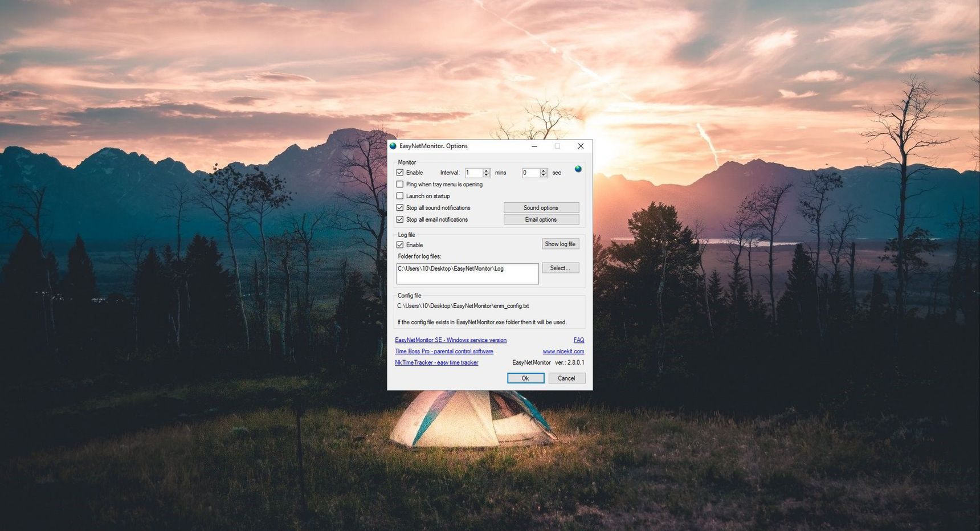
Task: Increase the interval seconds with up arrow
Action: click(544, 171)
